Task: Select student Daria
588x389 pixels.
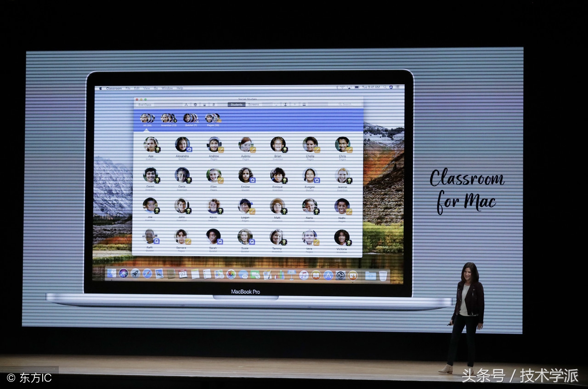Action: tap(182, 178)
